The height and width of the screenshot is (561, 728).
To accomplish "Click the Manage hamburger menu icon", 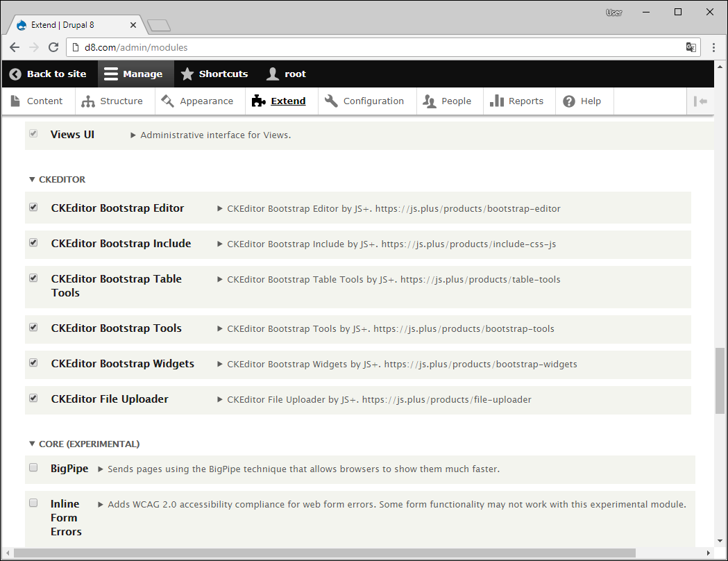I will coord(111,74).
